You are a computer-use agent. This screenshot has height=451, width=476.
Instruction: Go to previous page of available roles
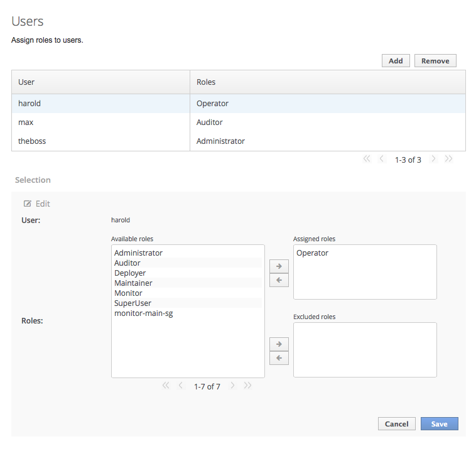click(181, 386)
